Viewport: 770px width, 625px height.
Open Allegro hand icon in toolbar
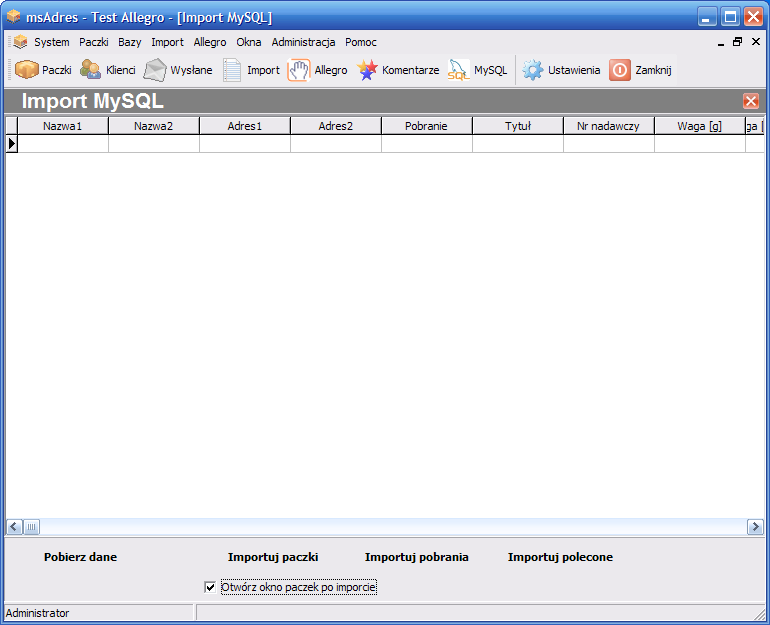pyautogui.click(x=299, y=70)
